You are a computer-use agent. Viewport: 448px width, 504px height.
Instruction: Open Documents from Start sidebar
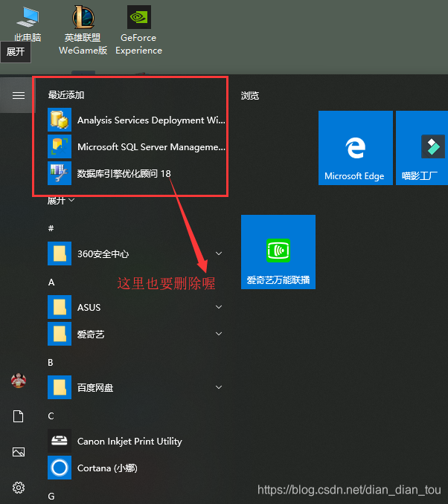[x=19, y=416]
